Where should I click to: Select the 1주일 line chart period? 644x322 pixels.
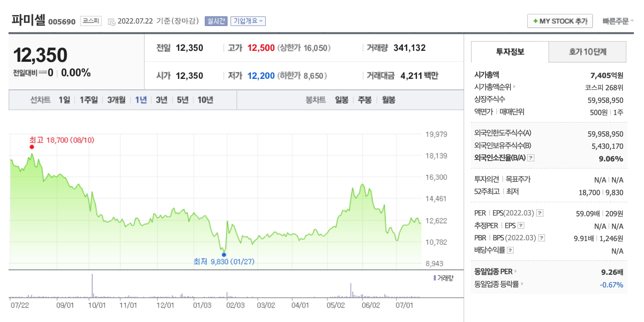click(89, 100)
